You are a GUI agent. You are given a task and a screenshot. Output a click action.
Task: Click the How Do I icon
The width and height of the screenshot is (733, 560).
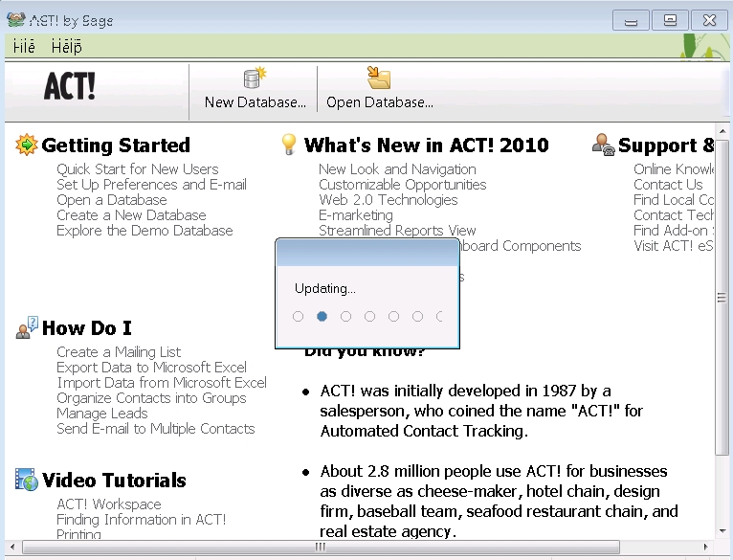tap(27, 328)
